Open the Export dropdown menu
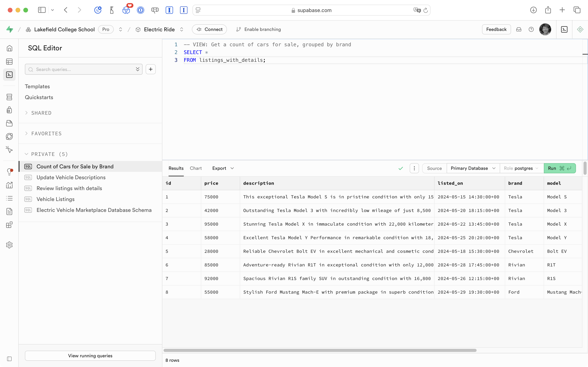588x367 pixels. point(223,168)
